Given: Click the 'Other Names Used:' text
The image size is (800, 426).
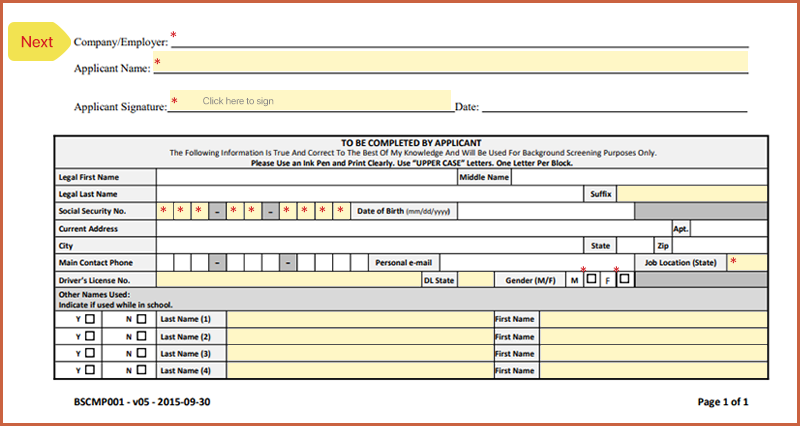Looking at the screenshot, I should click(x=94, y=294).
